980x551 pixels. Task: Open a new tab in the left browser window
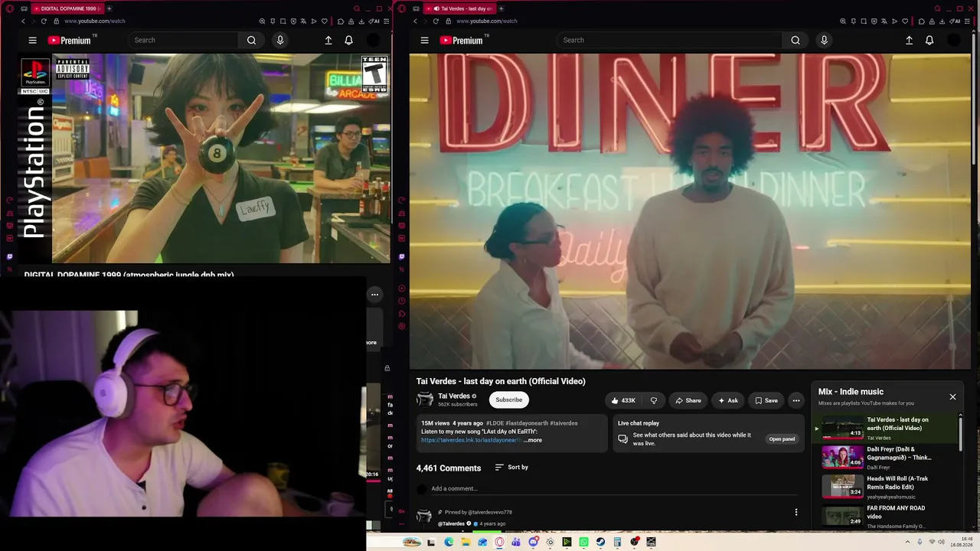pyautogui.click(x=109, y=8)
